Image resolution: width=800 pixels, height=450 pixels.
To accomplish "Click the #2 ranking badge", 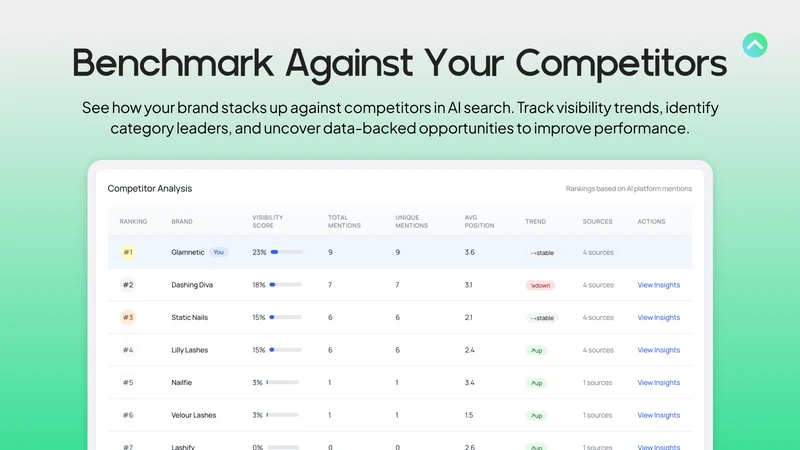I will [x=128, y=285].
